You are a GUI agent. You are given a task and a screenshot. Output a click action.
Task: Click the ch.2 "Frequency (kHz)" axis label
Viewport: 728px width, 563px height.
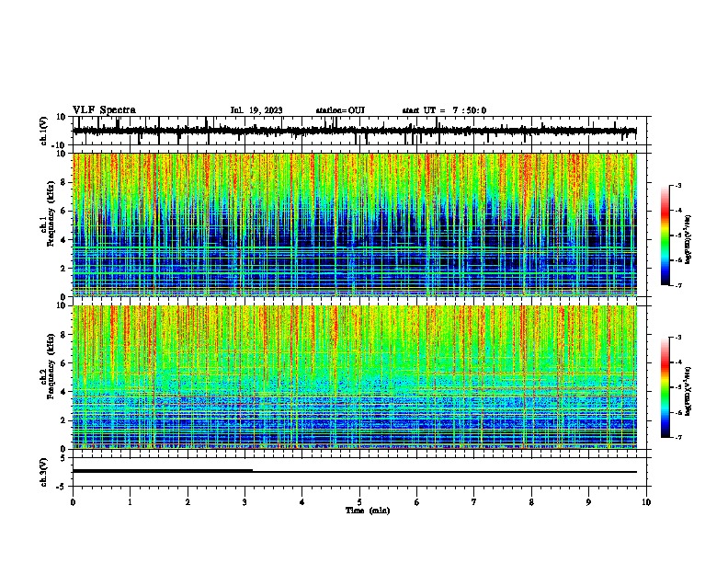coord(51,366)
